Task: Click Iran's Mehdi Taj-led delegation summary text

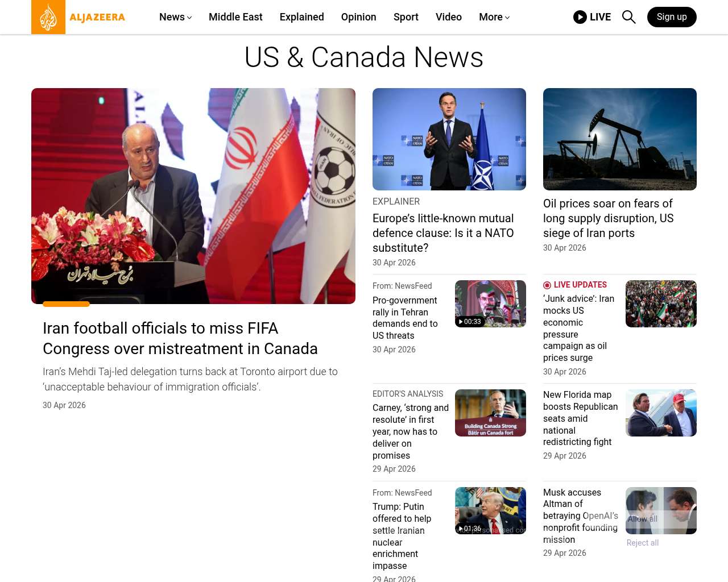Action: pyautogui.click(x=190, y=379)
